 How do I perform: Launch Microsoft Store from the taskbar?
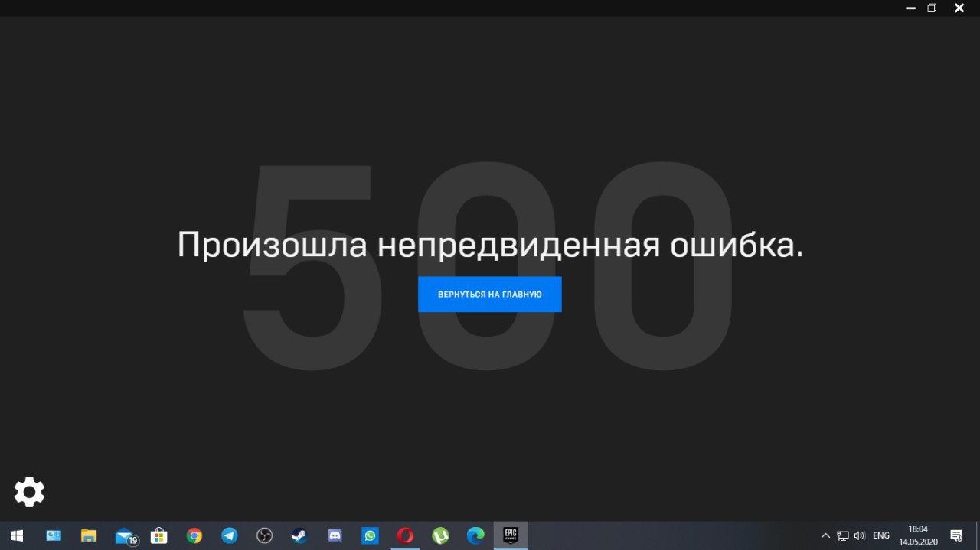159,535
